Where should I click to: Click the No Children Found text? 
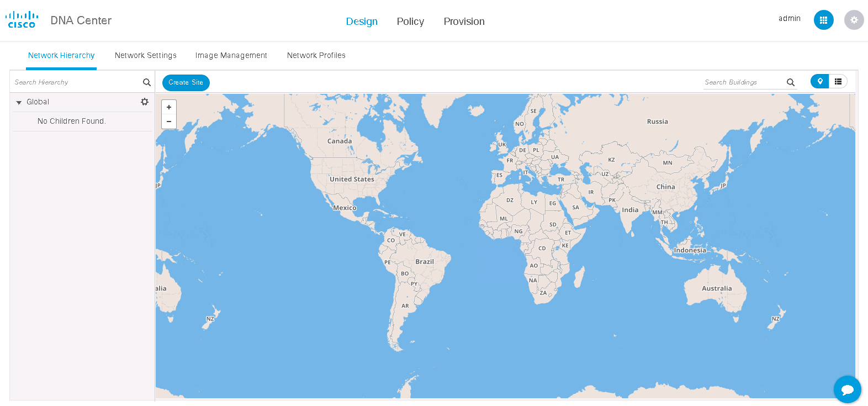(72, 121)
